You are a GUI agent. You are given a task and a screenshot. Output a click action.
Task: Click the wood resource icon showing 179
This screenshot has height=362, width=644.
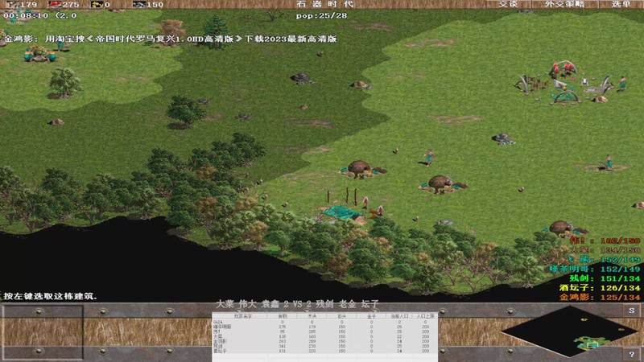(14, 5)
